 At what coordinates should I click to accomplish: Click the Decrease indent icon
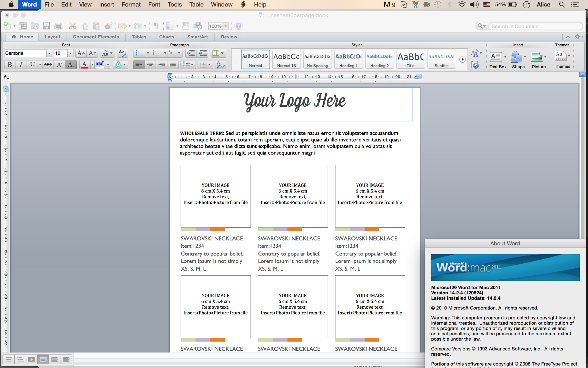pos(191,53)
